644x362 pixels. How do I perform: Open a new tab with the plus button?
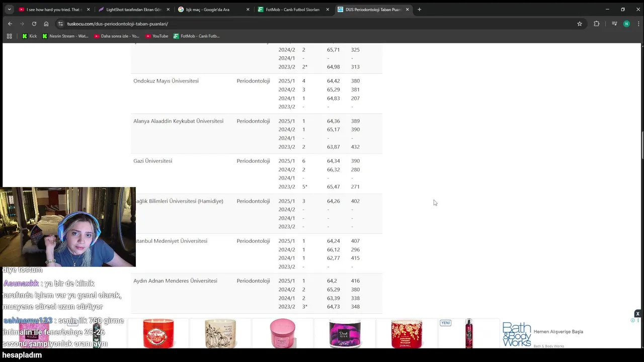(x=420, y=10)
